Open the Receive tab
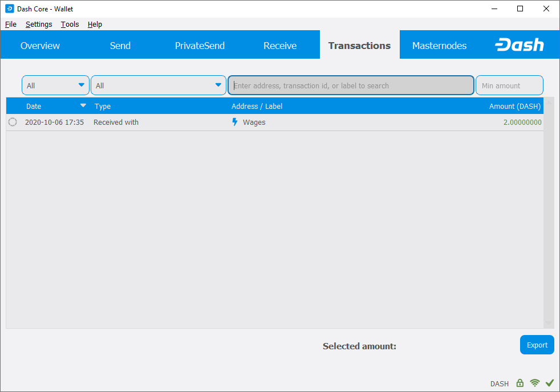The width and height of the screenshot is (560, 392). (x=280, y=46)
